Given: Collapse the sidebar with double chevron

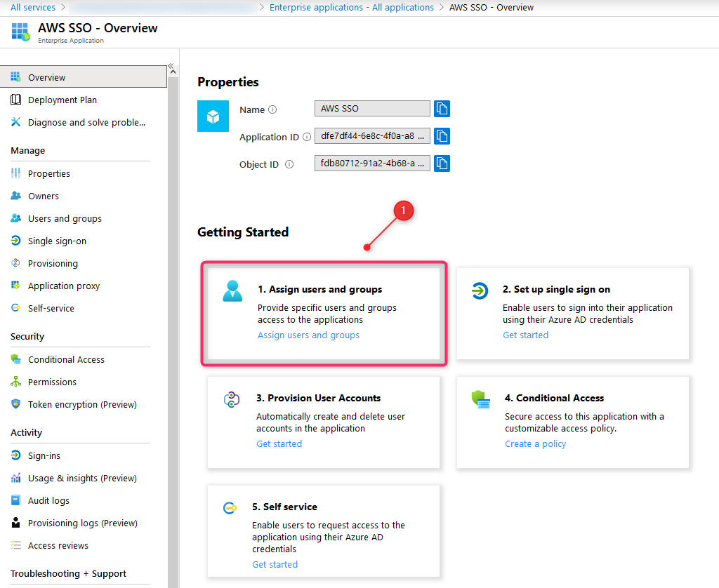Looking at the screenshot, I should pos(171,66).
